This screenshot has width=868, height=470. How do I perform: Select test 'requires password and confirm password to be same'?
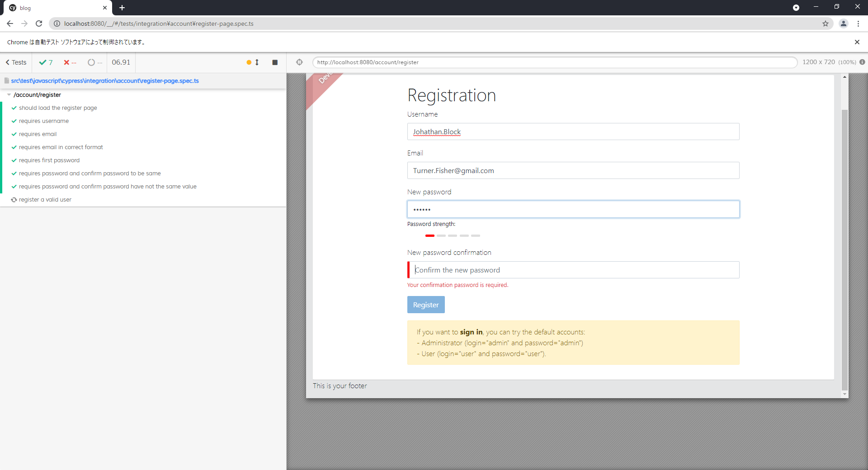click(90, 174)
